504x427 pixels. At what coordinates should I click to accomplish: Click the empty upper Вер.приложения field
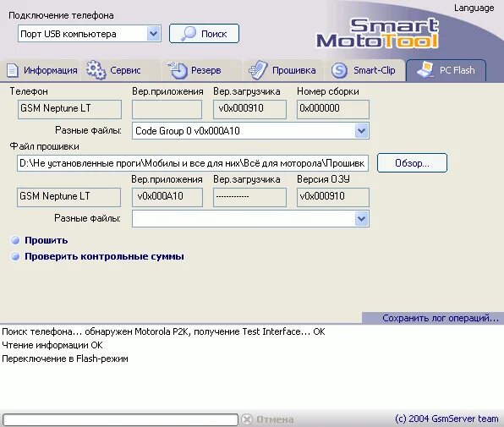click(x=167, y=109)
